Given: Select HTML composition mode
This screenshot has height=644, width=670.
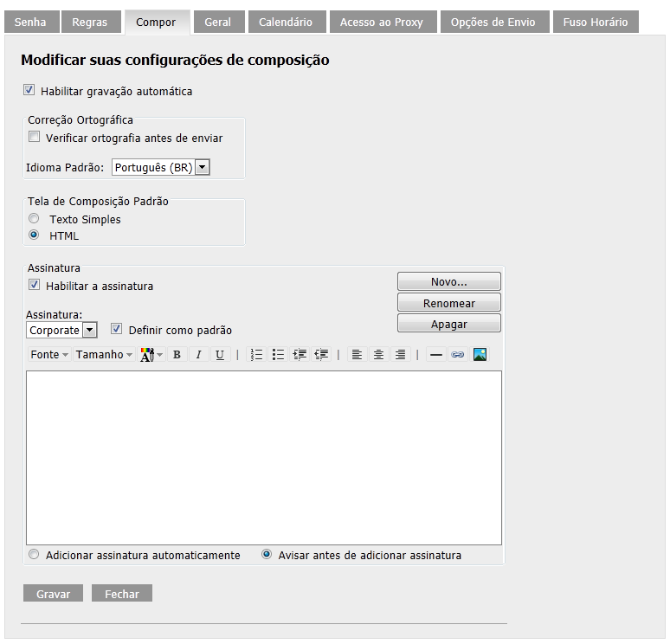Looking at the screenshot, I should pyautogui.click(x=34, y=235).
